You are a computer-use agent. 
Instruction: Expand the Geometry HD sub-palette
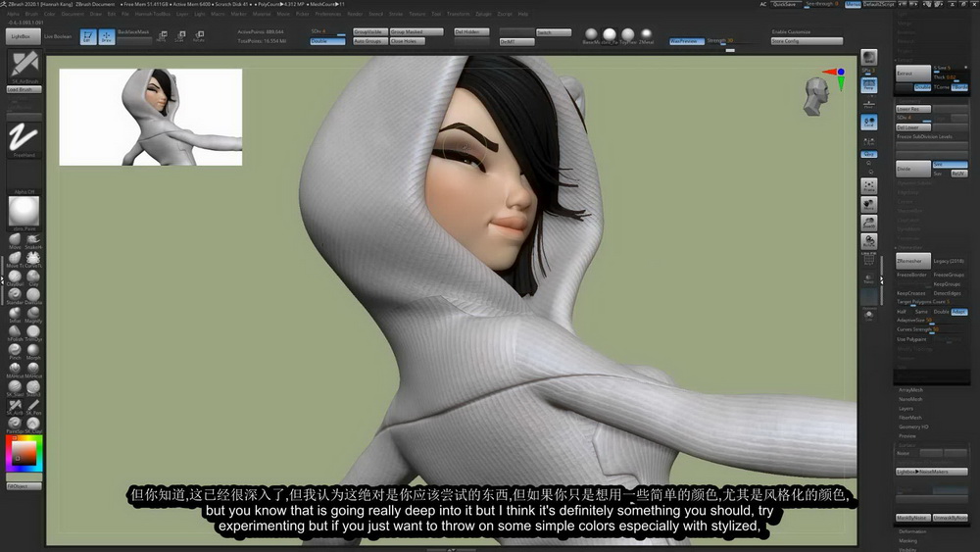(913, 427)
